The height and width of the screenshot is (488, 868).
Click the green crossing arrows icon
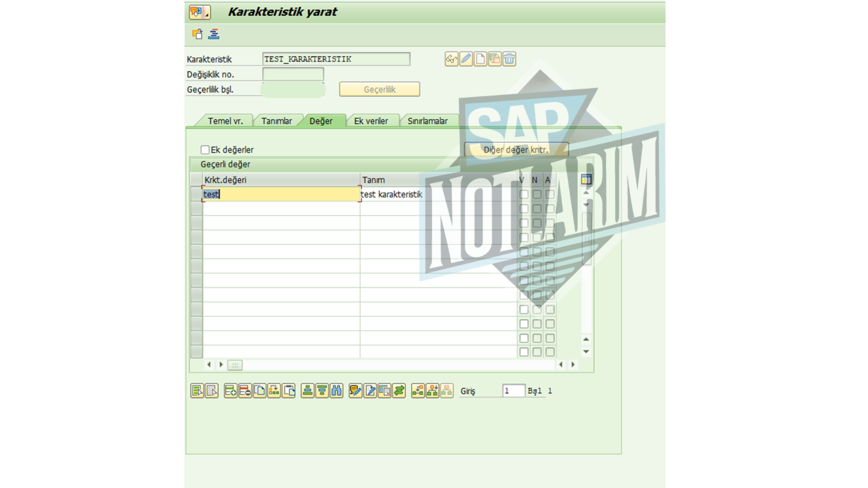coord(399,391)
